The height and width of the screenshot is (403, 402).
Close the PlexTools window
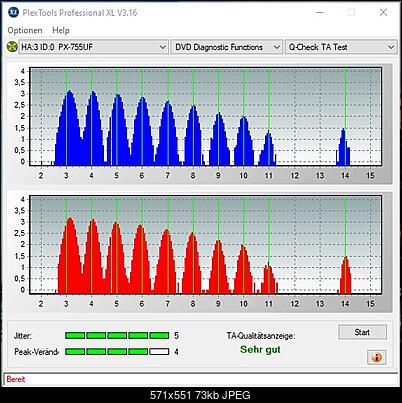pos(383,13)
